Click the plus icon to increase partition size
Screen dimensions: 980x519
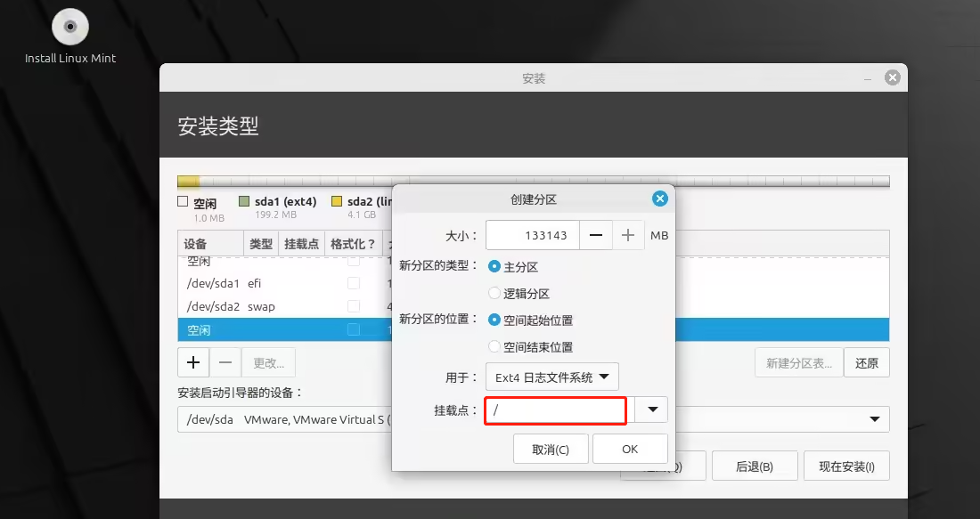pos(628,236)
